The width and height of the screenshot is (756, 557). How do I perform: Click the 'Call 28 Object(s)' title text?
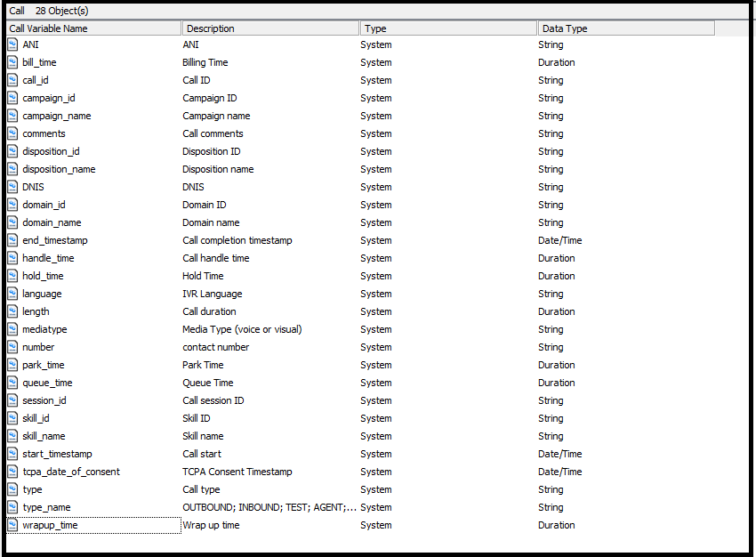coord(49,11)
